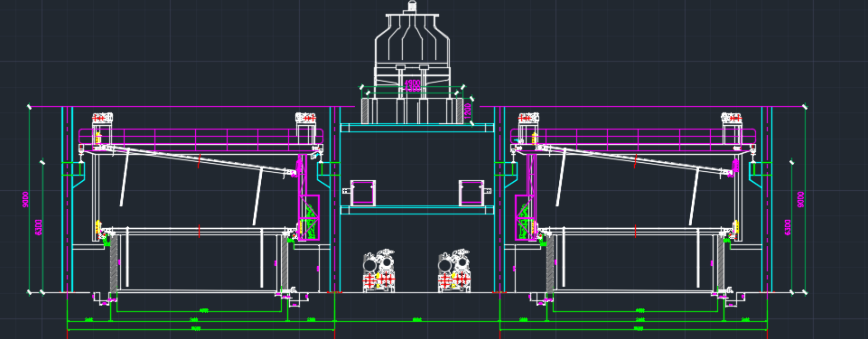Select the right-side 6300 dimension text

pos(788,227)
